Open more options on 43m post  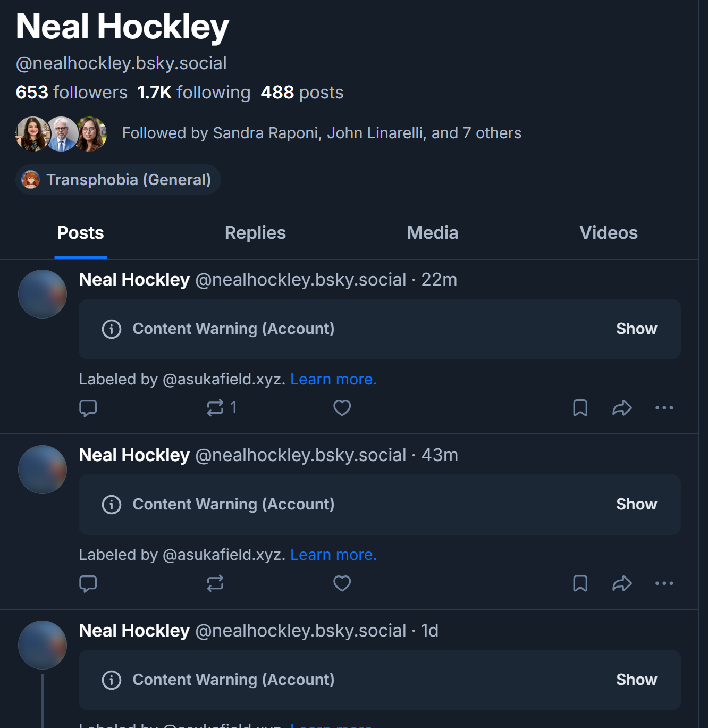point(664,583)
